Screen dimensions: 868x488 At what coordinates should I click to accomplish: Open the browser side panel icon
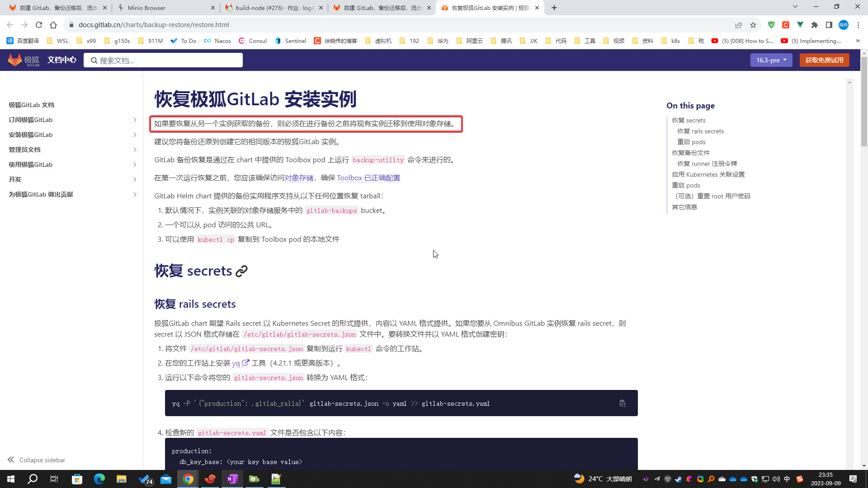[829, 25]
